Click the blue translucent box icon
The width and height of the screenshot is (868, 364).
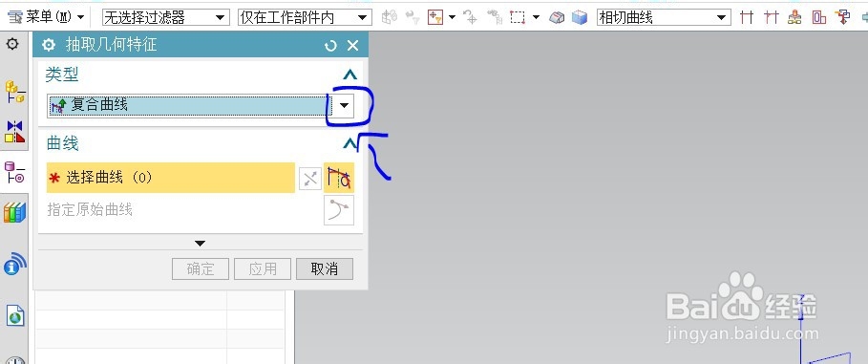tap(580, 18)
